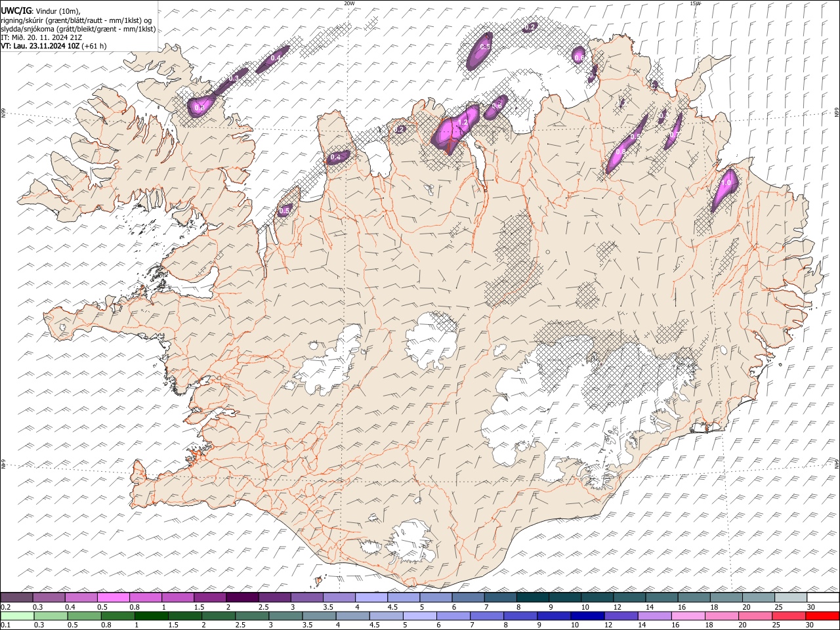Pick lower legend swatch starting at 0.5
This screenshot has height=630, width=840.
tap(84, 616)
